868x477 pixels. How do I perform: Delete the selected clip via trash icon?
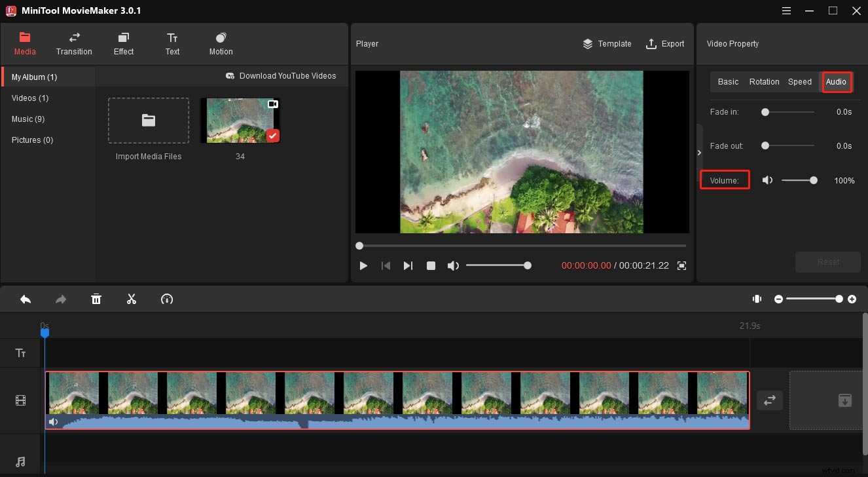(96, 299)
